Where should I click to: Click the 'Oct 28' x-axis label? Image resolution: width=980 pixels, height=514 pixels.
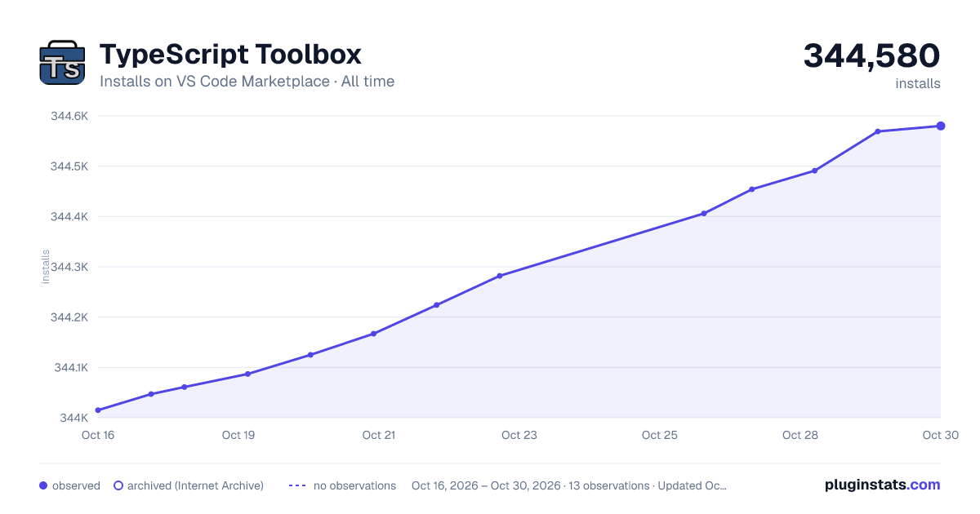[800, 435]
